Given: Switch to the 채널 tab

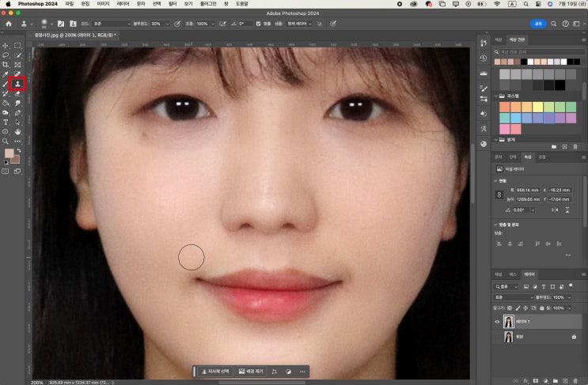Looking at the screenshot, I should point(498,274).
